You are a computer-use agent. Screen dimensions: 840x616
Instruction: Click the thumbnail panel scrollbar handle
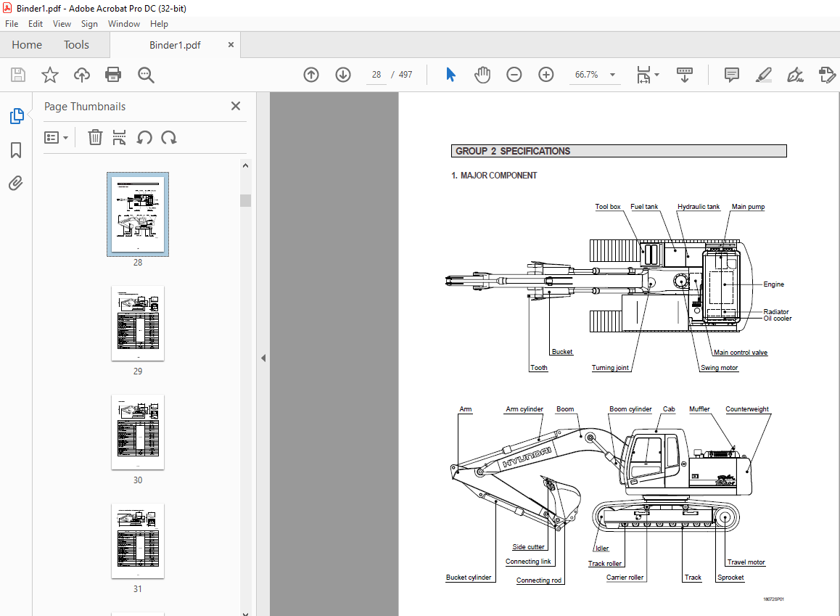point(245,200)
